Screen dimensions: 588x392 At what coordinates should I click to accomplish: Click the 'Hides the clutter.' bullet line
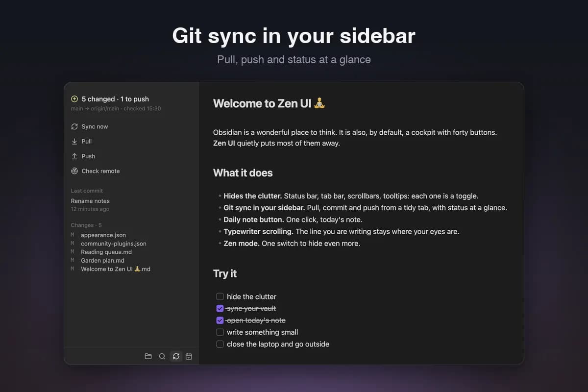coord(351,196)
